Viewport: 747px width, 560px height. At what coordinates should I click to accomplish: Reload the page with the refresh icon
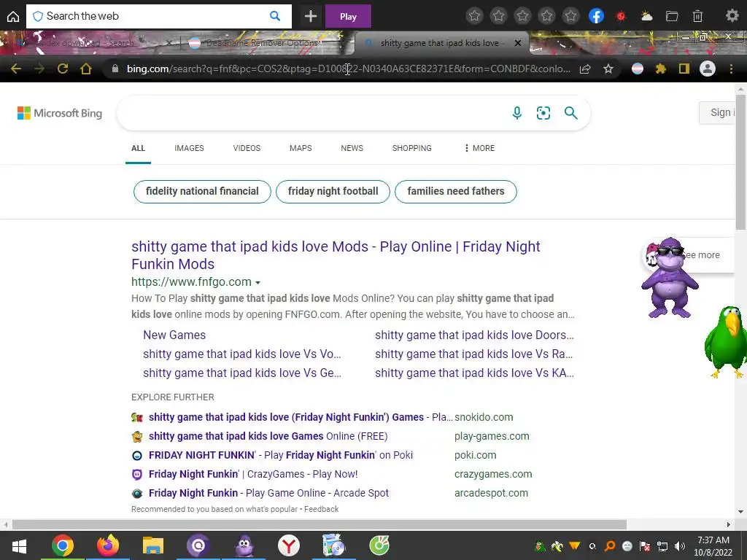point(63,69)
